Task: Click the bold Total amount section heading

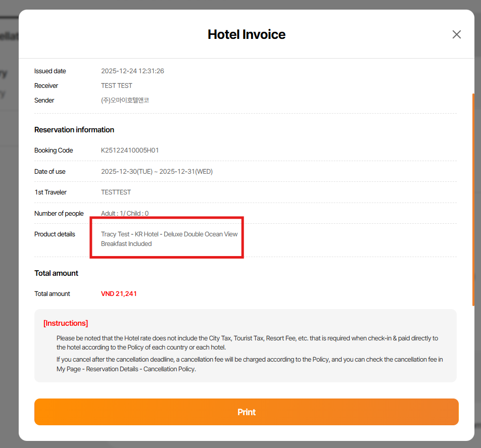Action: pyautogui.click(x=56, y=273)
